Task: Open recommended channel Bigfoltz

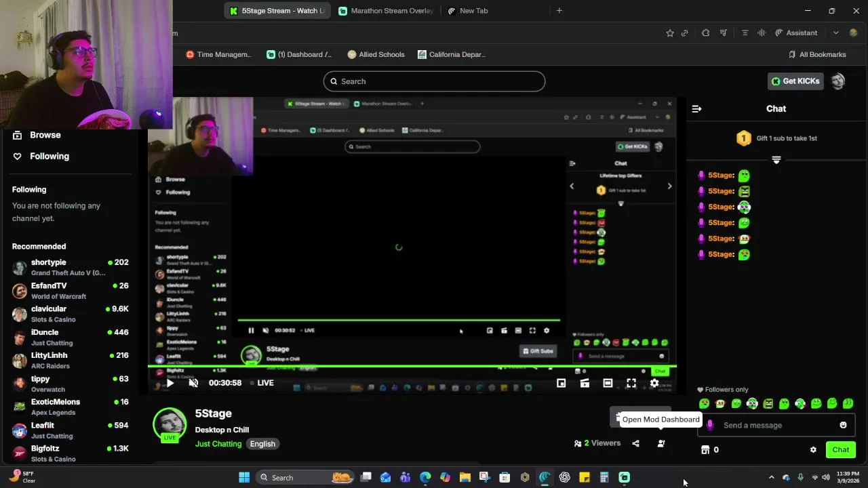Action: tap(70, 453)
